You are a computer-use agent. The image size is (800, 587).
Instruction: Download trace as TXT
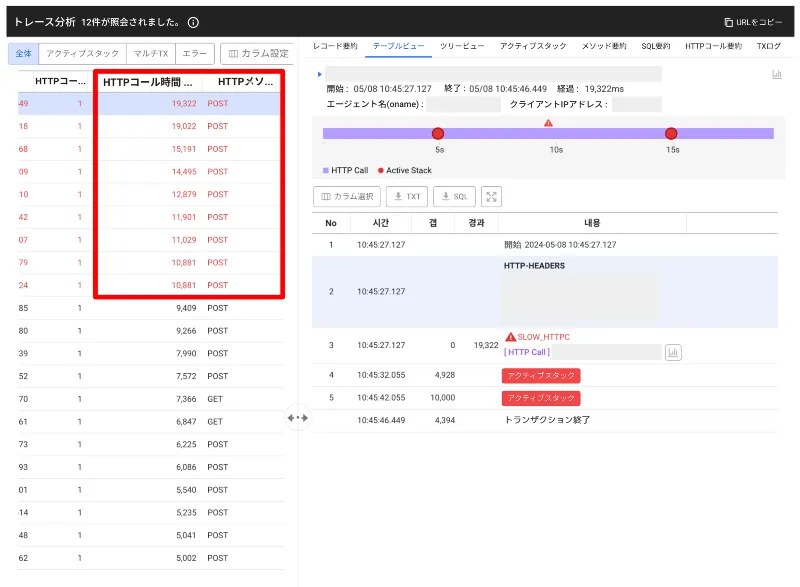(x=407, y=197)
